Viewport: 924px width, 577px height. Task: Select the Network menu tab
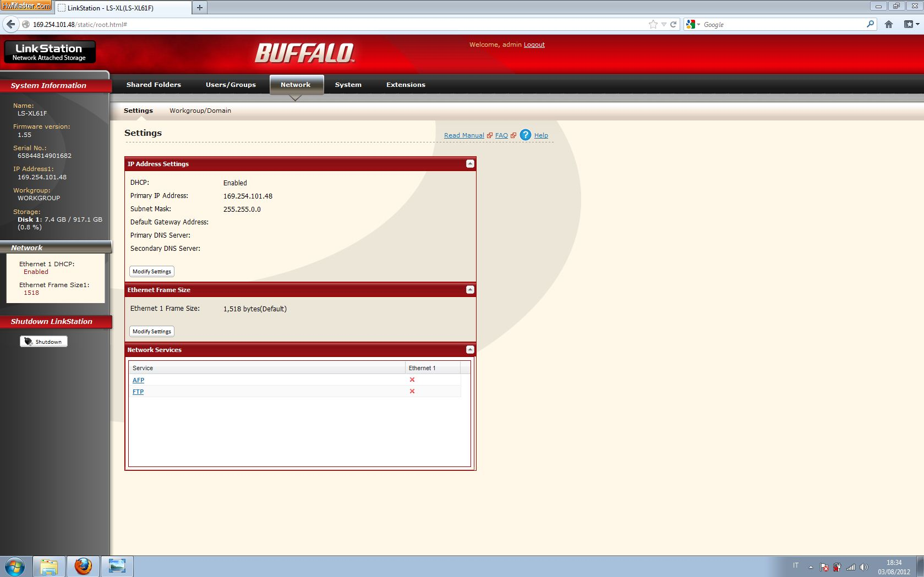(x=296, y=85)
